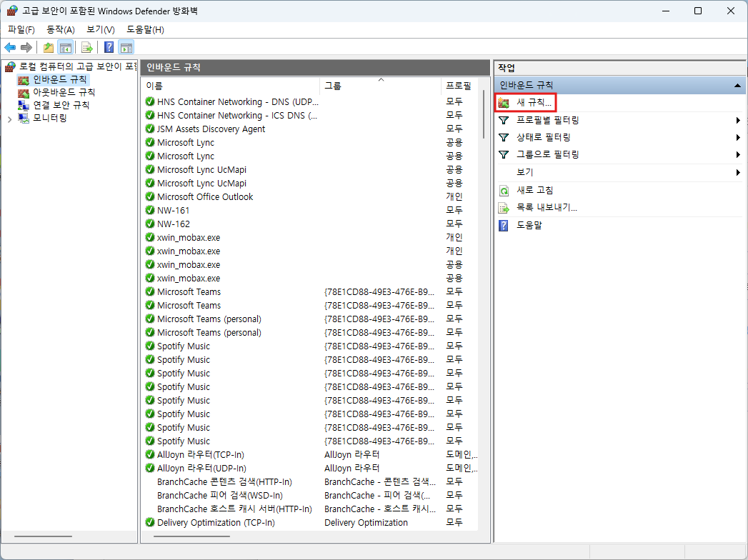Click the 그룹으로 필터링 funnel icon
This screenshot has width=748, height=560.
(x=503, y=154)
